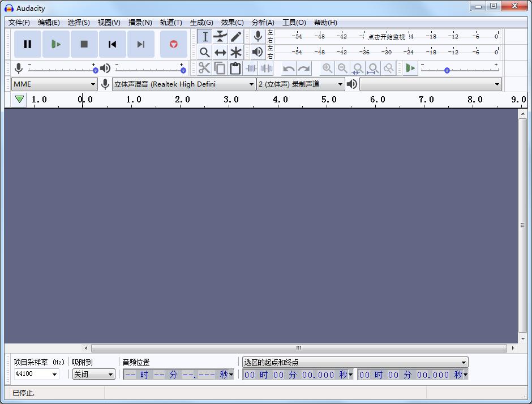Open the 效果 (Effects) menu
Image resolution: width=532 pixels, height=404 pixels.
[x=231, y=22]
